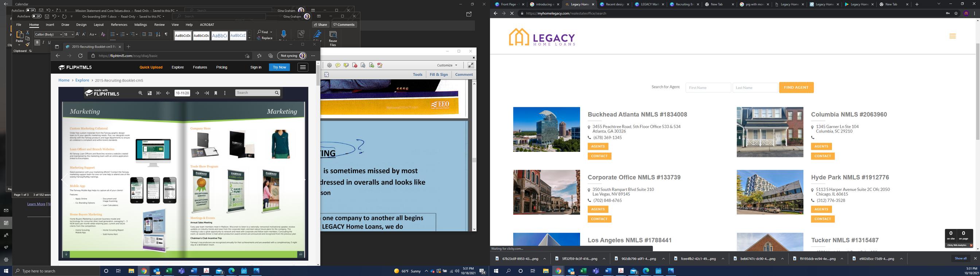
Task: Open more options dots in FlipHTML5 viewer
Action: click(225, 93)
